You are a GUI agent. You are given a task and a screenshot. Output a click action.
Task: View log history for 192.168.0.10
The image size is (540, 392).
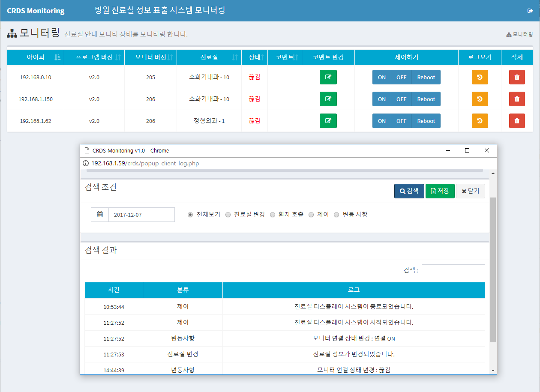tap(480, 77)
